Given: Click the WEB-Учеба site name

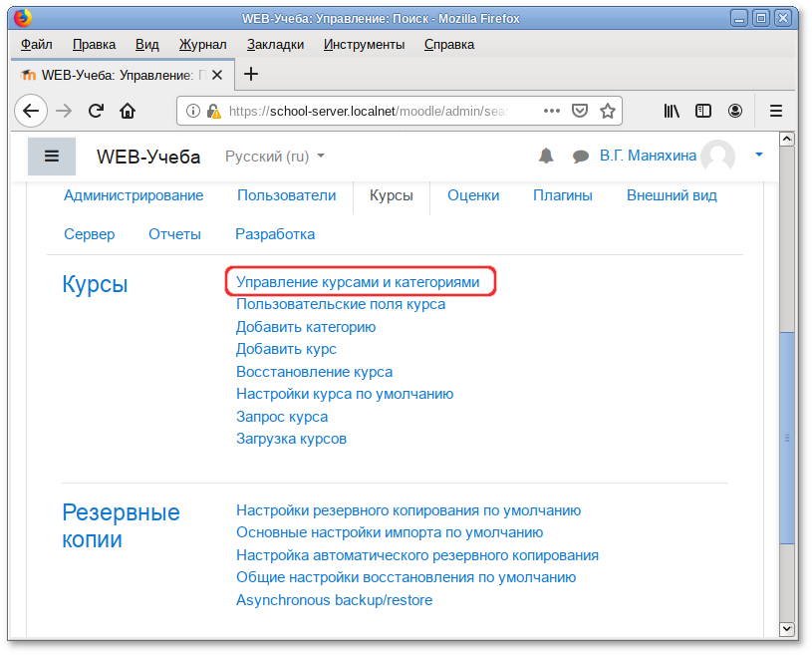Looking at the screenshot, I should 148,157.
